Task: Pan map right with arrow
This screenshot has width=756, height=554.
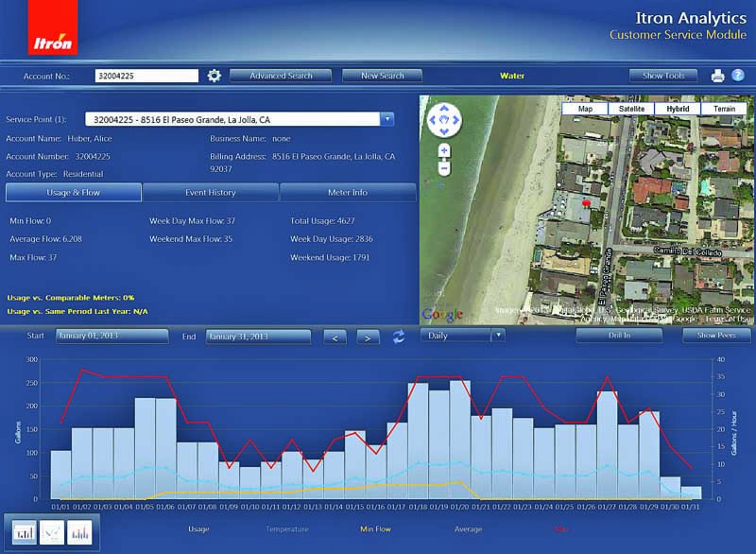Action: 456,119
